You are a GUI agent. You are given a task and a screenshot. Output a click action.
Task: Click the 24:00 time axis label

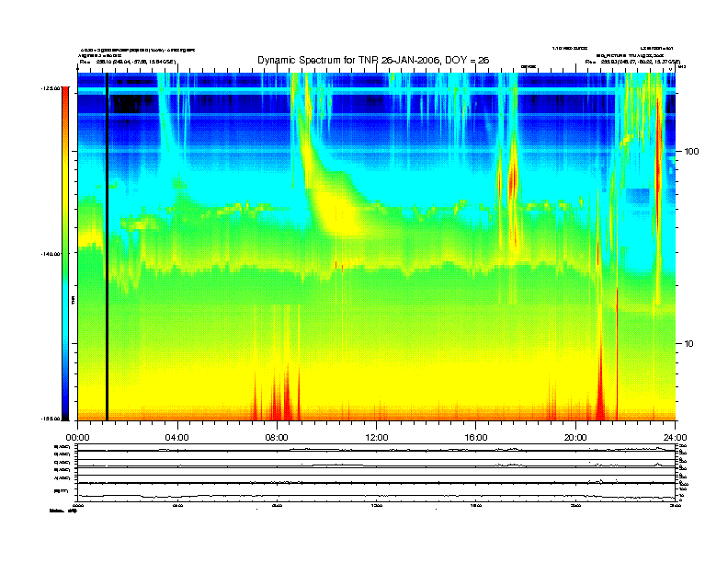(x=675, y=438)
